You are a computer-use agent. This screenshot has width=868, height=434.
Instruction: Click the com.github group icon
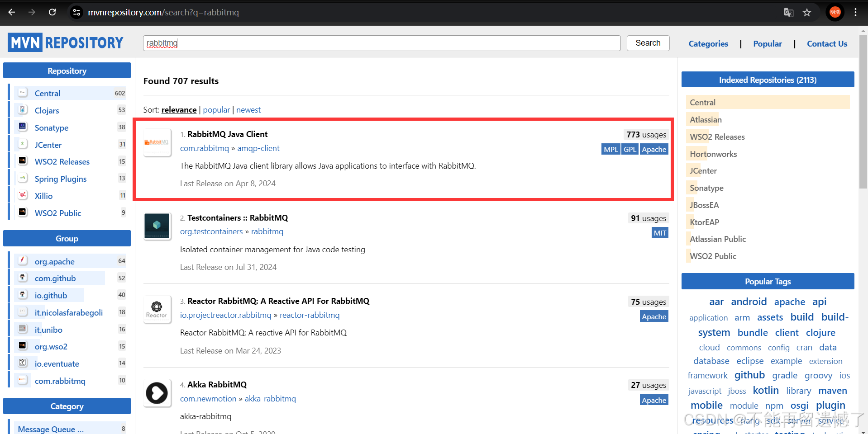23,277
